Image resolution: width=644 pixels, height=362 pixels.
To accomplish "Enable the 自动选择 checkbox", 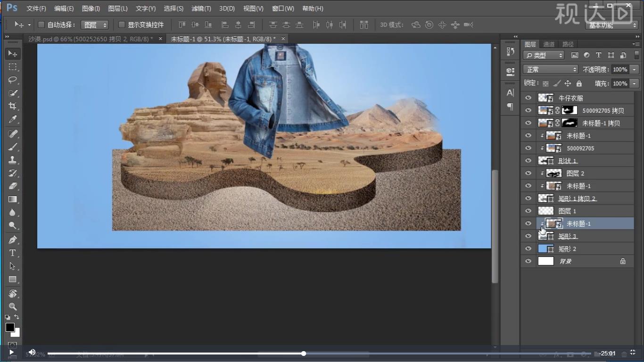I will (41, 25).
